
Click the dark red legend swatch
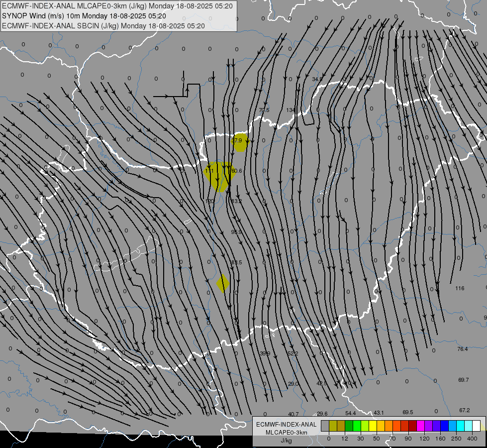coord(413,426)
